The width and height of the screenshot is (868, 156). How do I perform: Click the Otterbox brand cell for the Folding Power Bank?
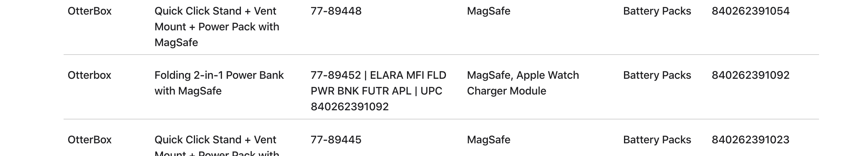(89, 75)
